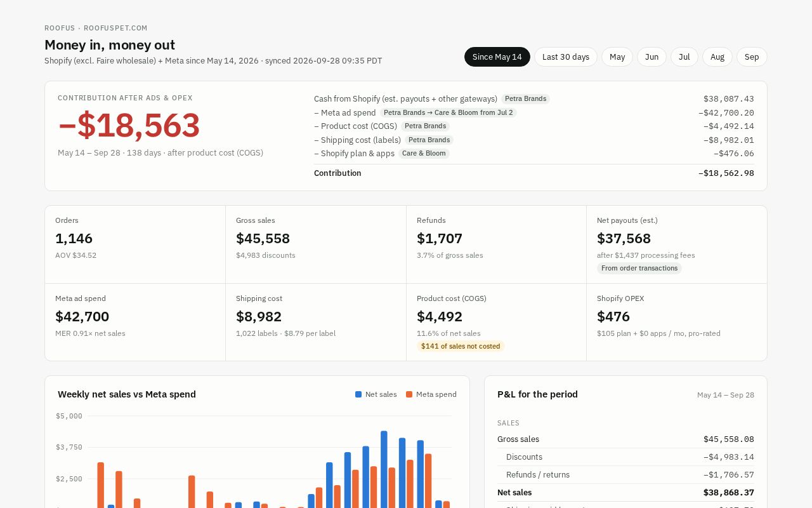View the Sep period
This screenshot has width=812, height=508.
pyautogui.click(x=752, y=57)
